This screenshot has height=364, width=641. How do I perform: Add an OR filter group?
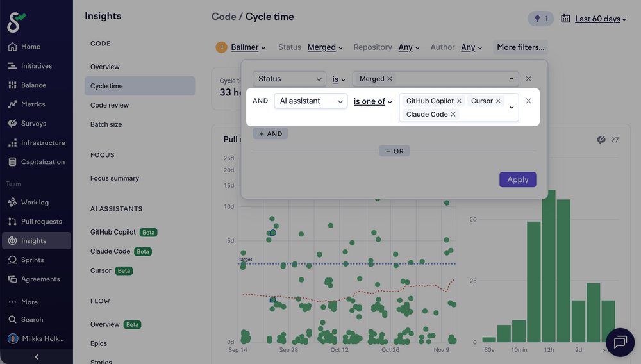coord(394,151)
